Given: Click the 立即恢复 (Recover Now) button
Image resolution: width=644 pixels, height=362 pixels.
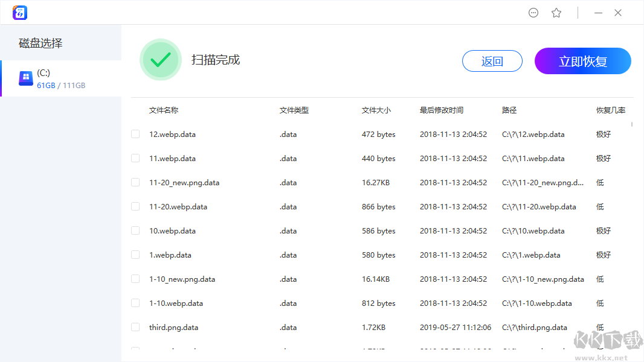Looking at the screenshot, I should click(x=582, y=61).
